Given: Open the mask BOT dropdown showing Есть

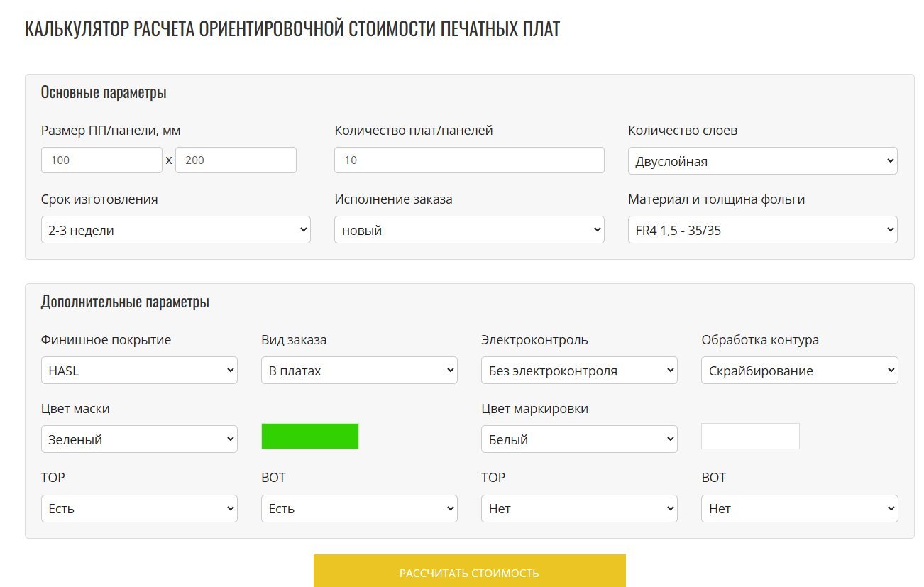Looking at the screenshot, I should tap(359, 508).
